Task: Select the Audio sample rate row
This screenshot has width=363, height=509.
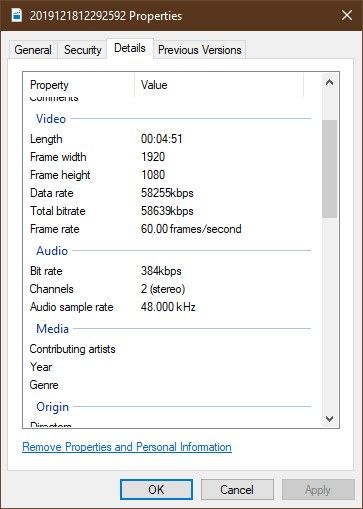Action: [x=170, y=307]
